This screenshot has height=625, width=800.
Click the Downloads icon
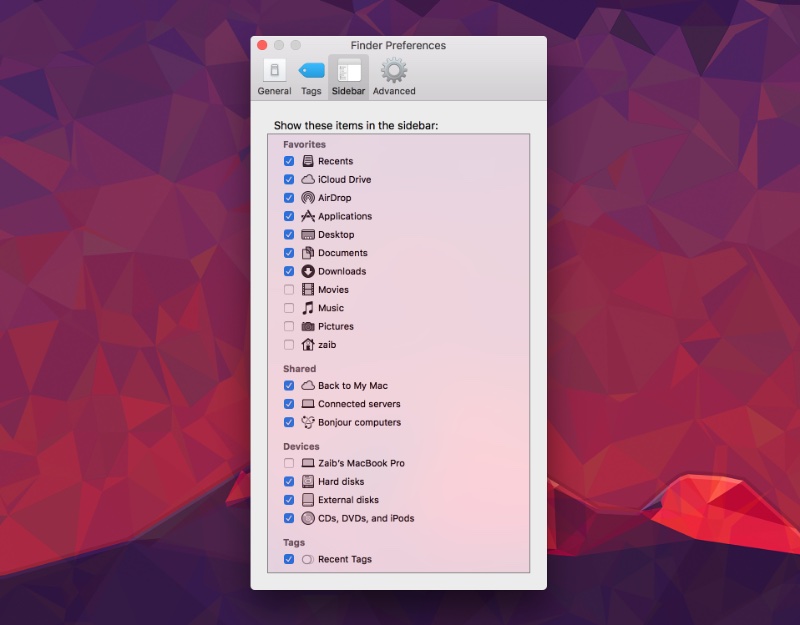(x=306, y=271)
